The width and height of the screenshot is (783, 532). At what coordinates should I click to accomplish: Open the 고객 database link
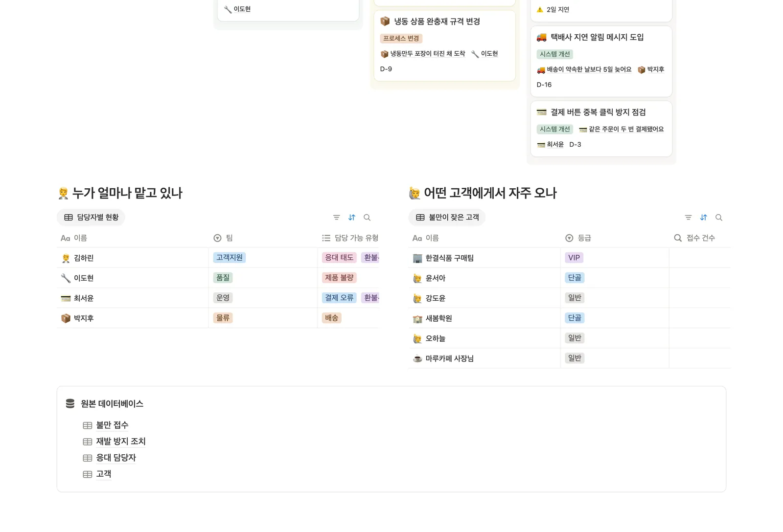104,474
